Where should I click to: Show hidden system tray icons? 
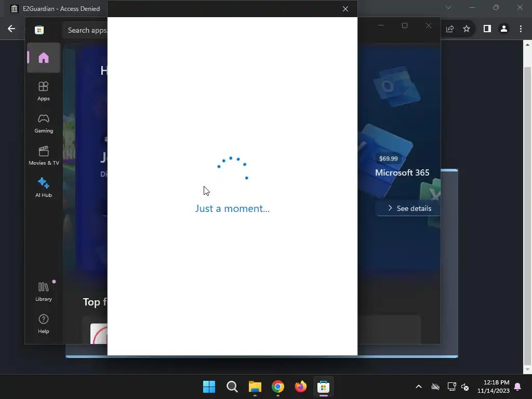(x=419, y=387)
